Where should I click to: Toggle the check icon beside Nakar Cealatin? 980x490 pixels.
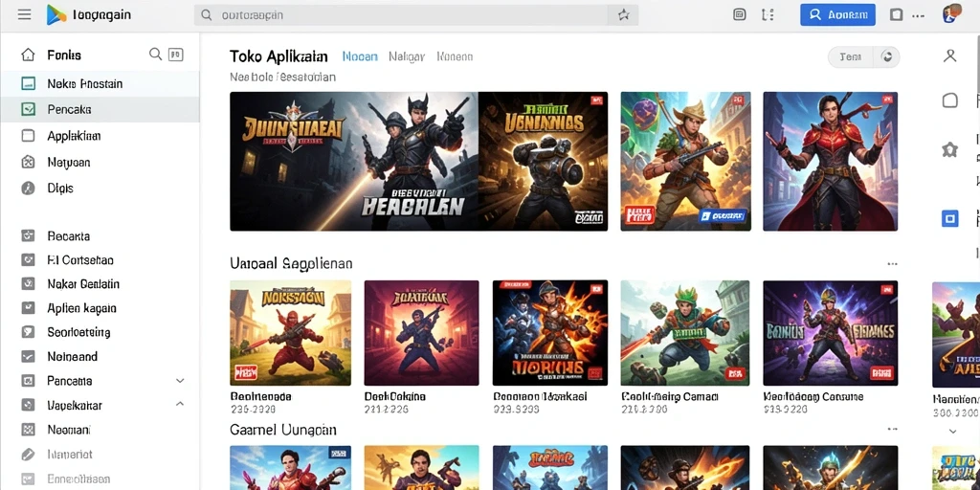[28, 283]
